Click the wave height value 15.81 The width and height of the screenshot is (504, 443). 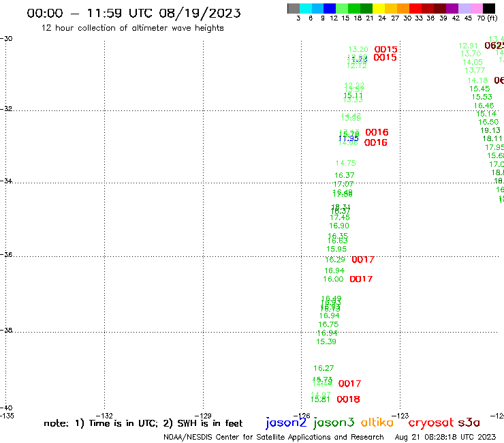coord(320,399)
